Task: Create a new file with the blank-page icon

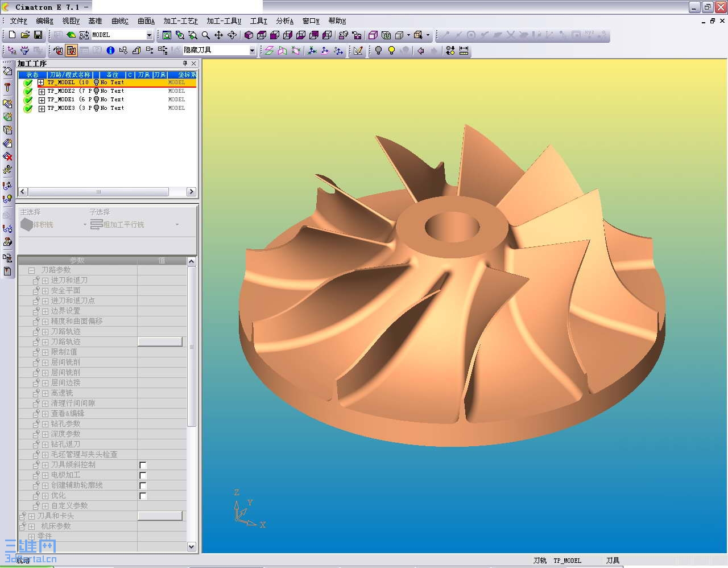Action: pyautogui.click(x=12, y=35)
